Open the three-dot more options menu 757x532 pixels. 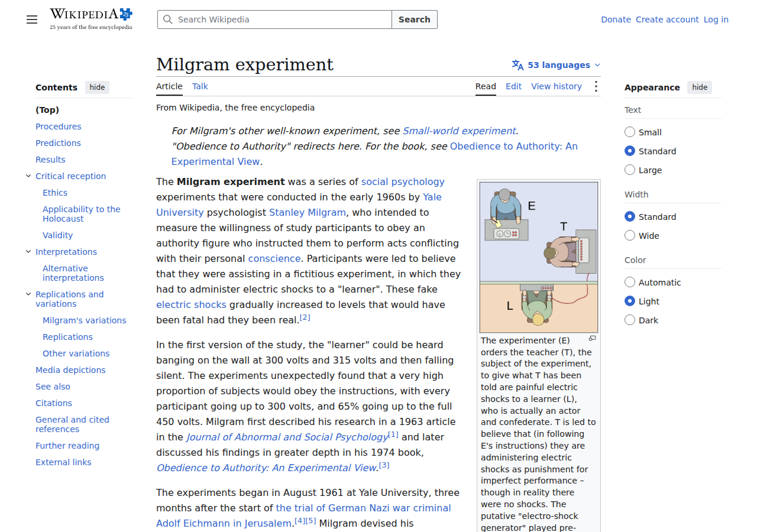pos(596,86)
